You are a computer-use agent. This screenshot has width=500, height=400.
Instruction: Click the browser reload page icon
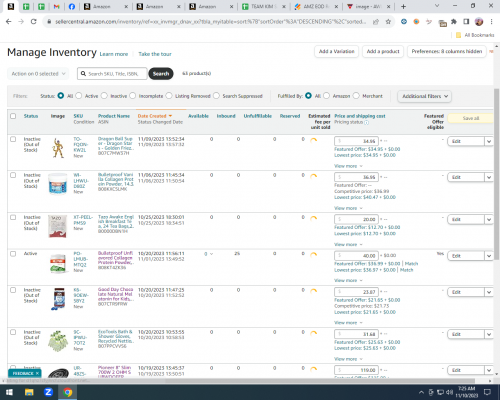(x=33, y=22)
